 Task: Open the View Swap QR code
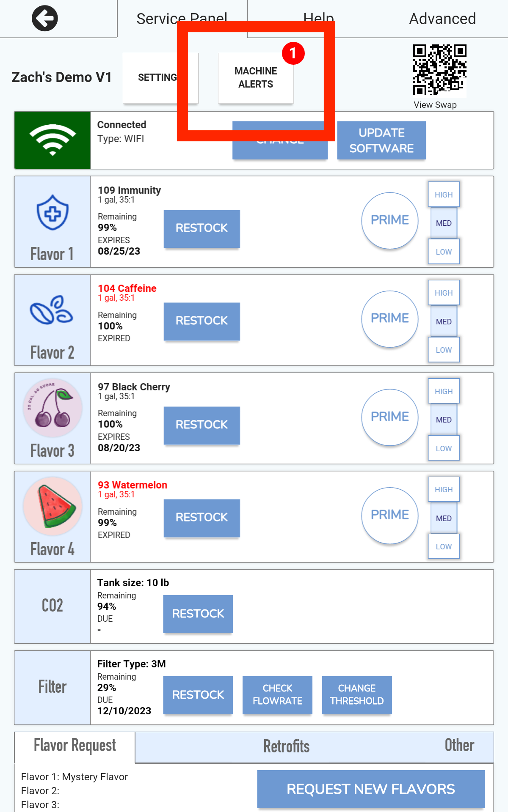[x=439, y=70]
